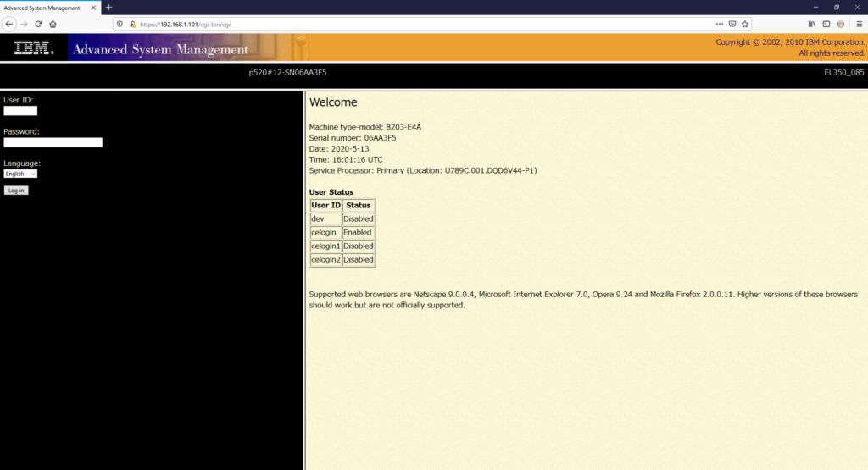Screen dimensions: 868x470
Task: Click the celogin1 user ID cell
Action: 325,246
